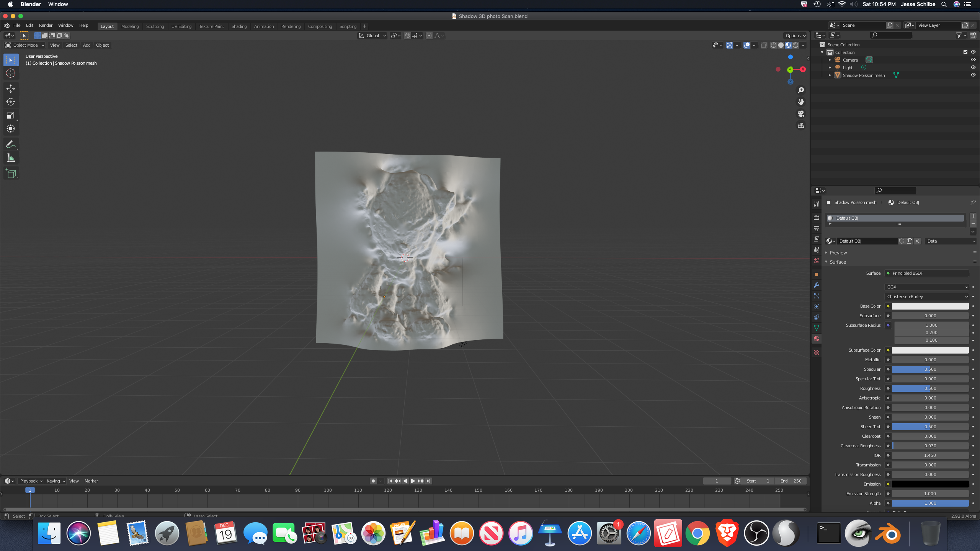Select the Add Cube tool

coord(11,173)
